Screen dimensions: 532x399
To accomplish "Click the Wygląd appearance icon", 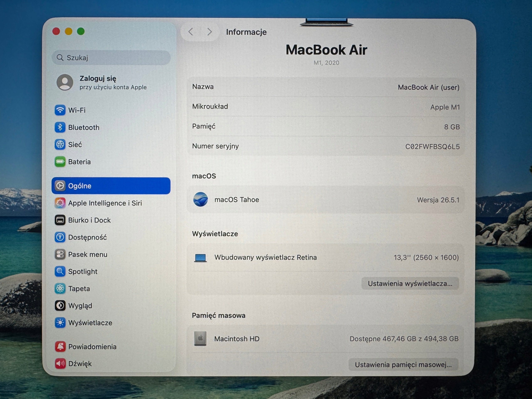I will point(60,305).
